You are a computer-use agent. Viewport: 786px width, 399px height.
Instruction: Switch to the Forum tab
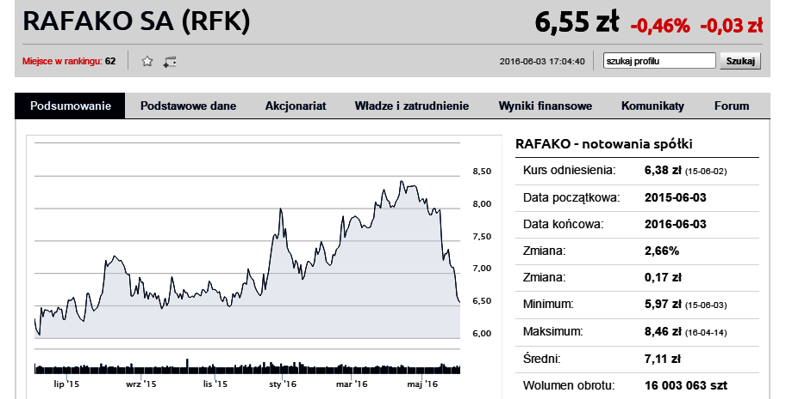(x=731, y=106)
